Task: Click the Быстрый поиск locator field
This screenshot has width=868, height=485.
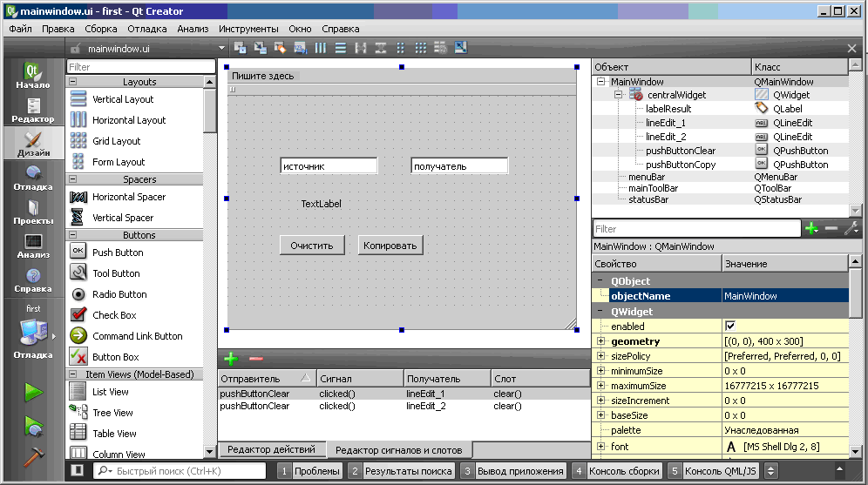Action: (x=180, y=470)
